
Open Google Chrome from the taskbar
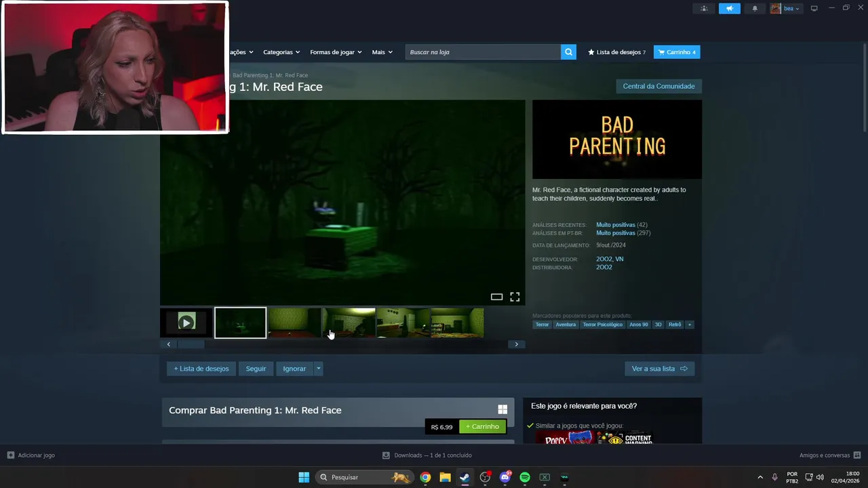[x=425, y=477]
